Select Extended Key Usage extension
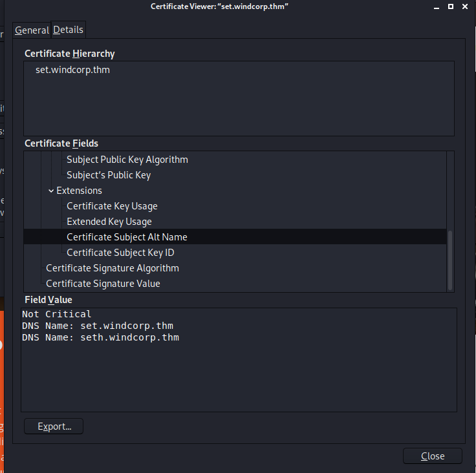The image size is (476, 473). (109, 222)
